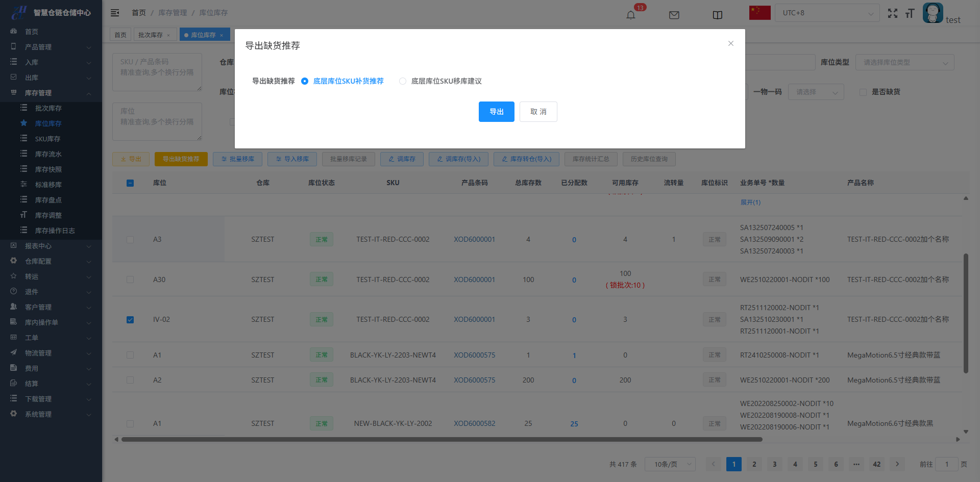
Task: Click the blue 导出 button
Action: click(x=496, y=112)
